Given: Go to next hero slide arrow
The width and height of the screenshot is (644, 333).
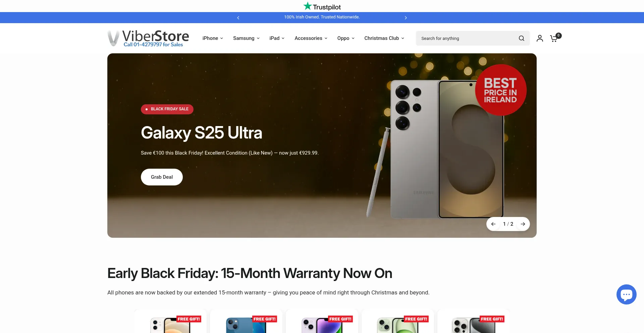Looking at the screenshot, I should click(x=523, y=224).
